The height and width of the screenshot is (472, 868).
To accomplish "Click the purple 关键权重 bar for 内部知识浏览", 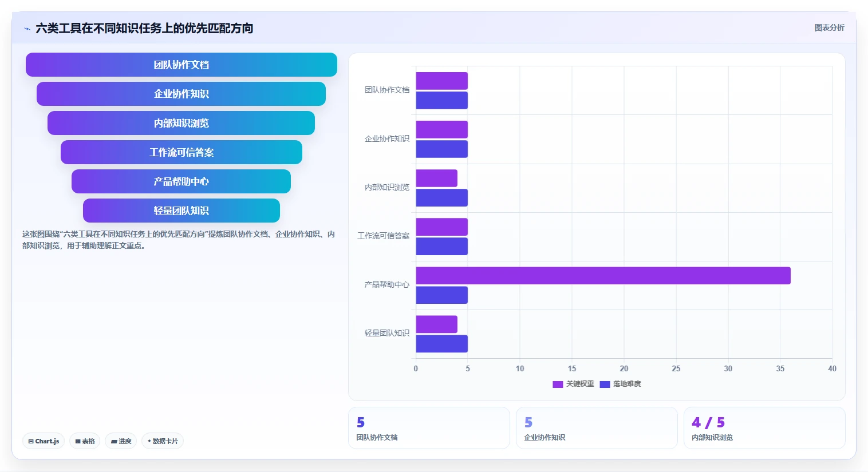I will pos(436,178).
